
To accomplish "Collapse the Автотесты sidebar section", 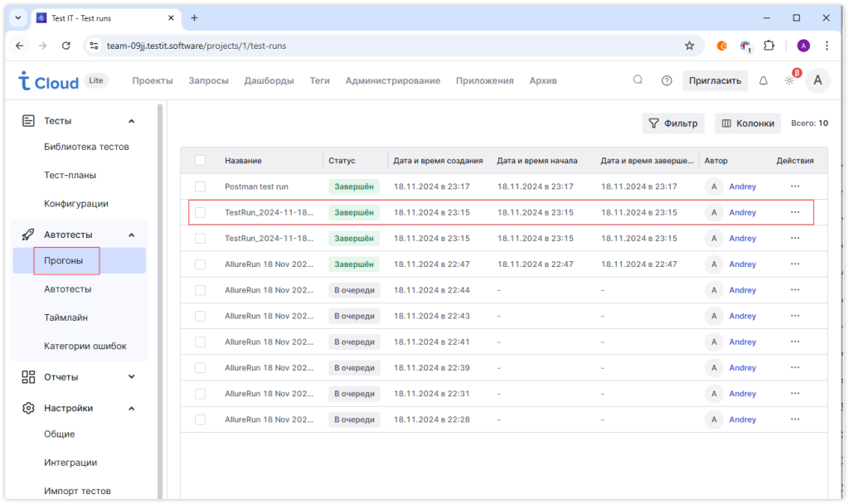I will point(131,234).
